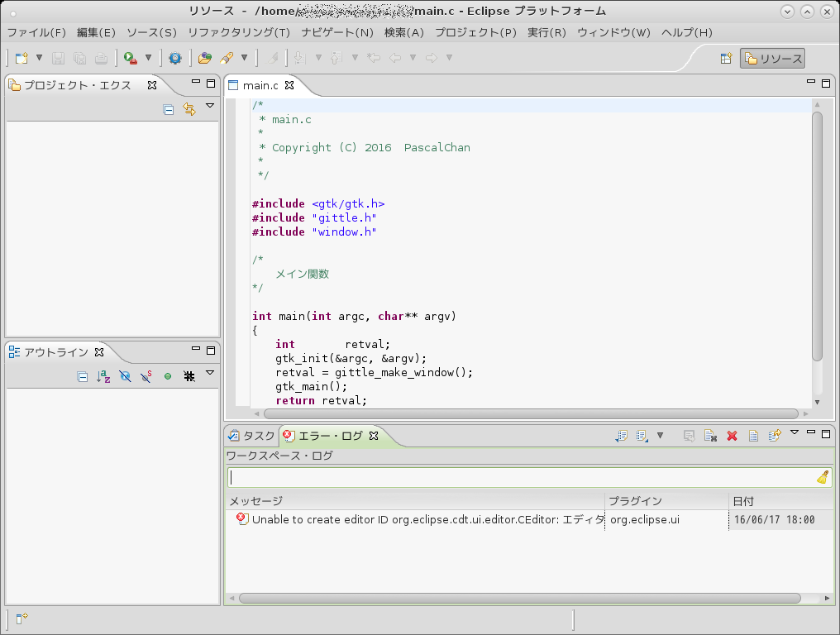Open the リファクタリング(T) menu
The image size is (840, 635).
238,33
